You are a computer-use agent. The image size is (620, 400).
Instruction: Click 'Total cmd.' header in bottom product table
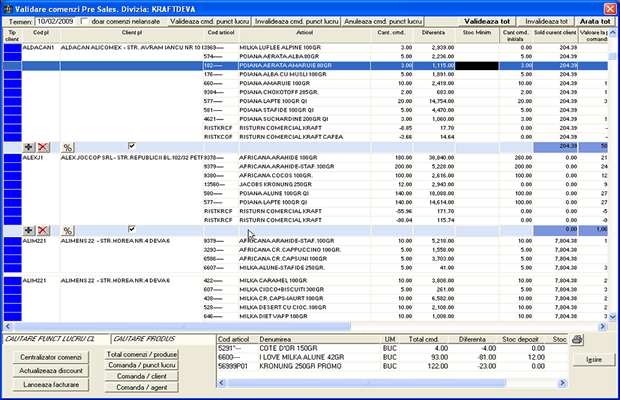pyautogui.click(x=424, y=340)
